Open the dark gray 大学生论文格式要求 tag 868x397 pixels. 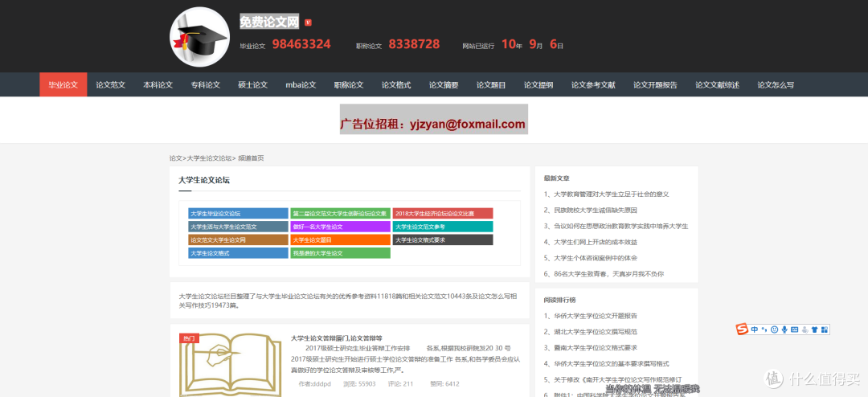pyautogui.click(x=443, y=239)
